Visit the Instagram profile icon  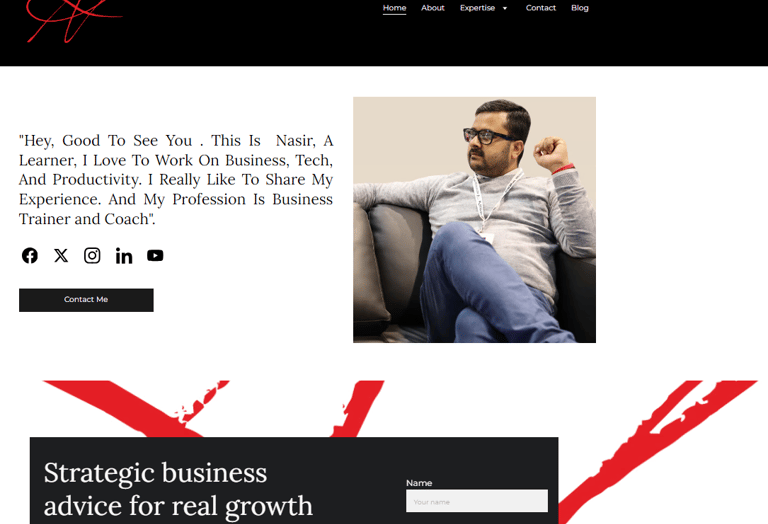tap(92, 256)
